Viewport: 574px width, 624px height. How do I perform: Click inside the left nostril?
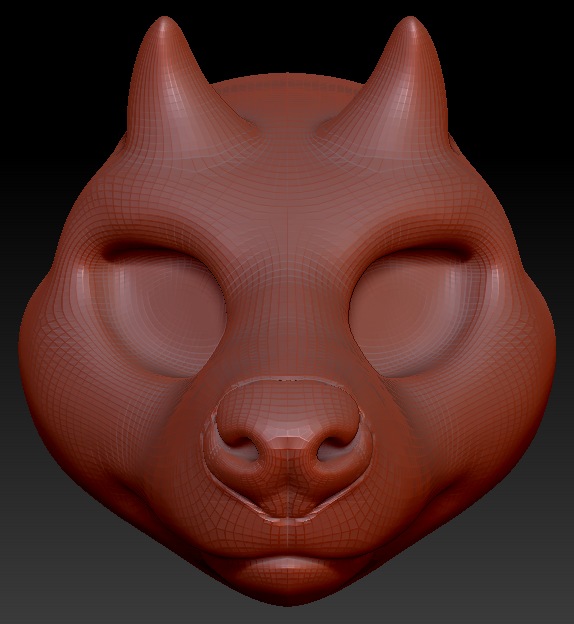(245, 445)
